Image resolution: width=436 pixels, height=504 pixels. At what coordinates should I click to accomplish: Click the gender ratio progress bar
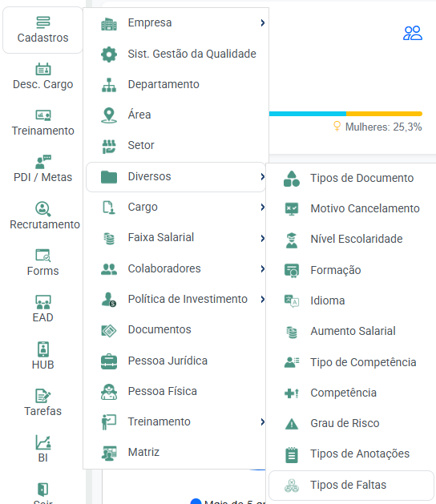pyautogui.click(x=345, y=114)
